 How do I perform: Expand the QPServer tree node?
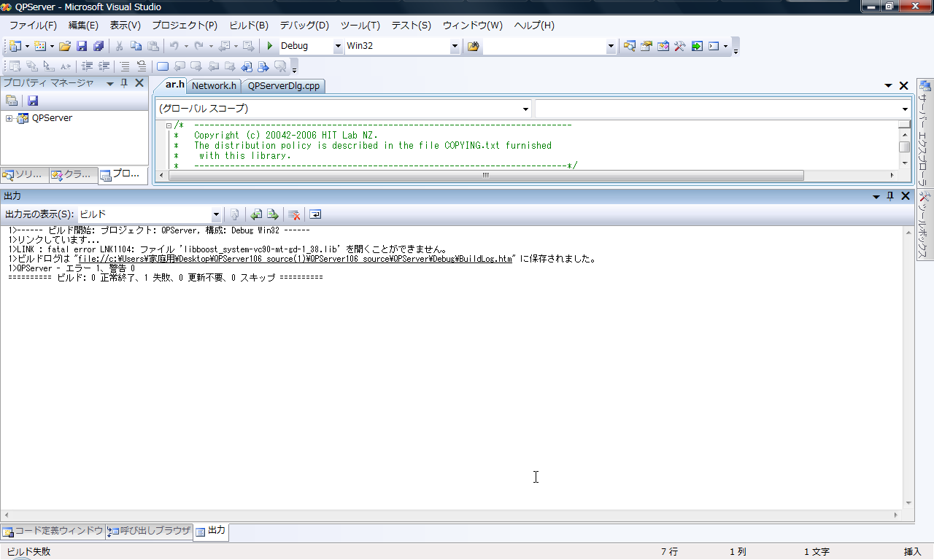click(x=9, y=118)
